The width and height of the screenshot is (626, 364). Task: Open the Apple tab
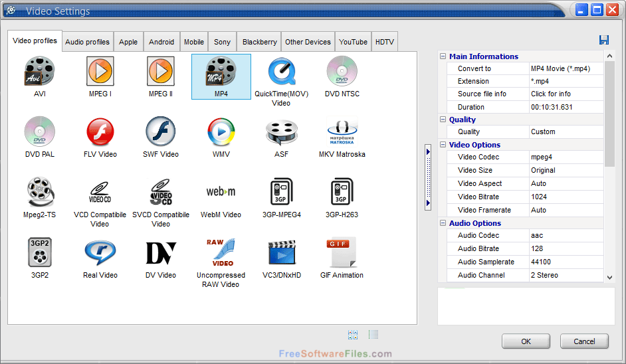click(128, 42)
